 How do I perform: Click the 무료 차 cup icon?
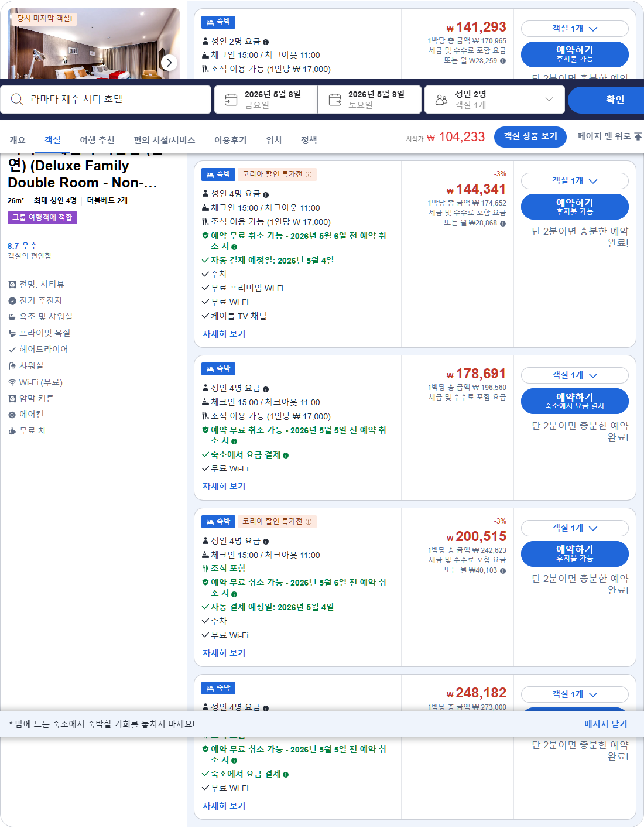[x=12, y=431]
